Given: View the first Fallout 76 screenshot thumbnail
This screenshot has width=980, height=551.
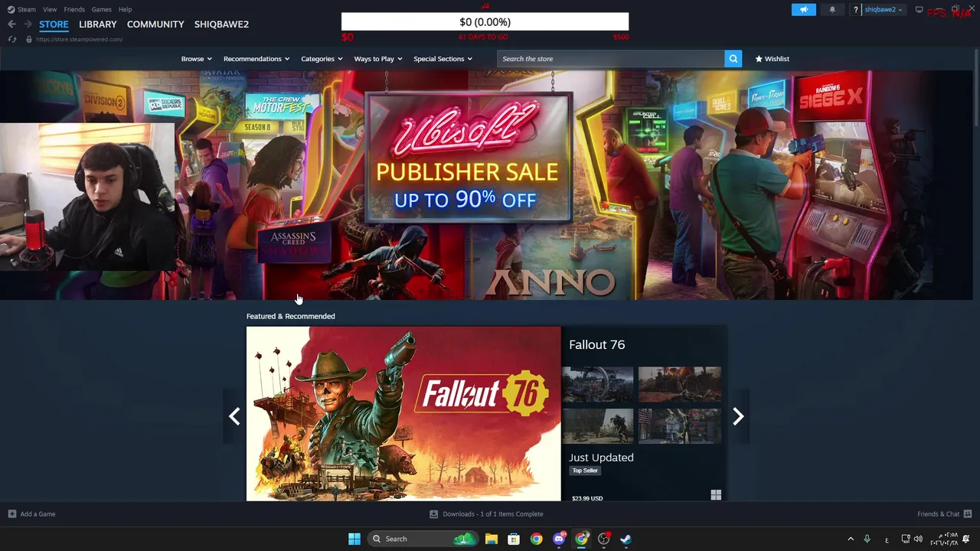Looking at the screenshot, I should pyautogui.click(x=598, y=384).
